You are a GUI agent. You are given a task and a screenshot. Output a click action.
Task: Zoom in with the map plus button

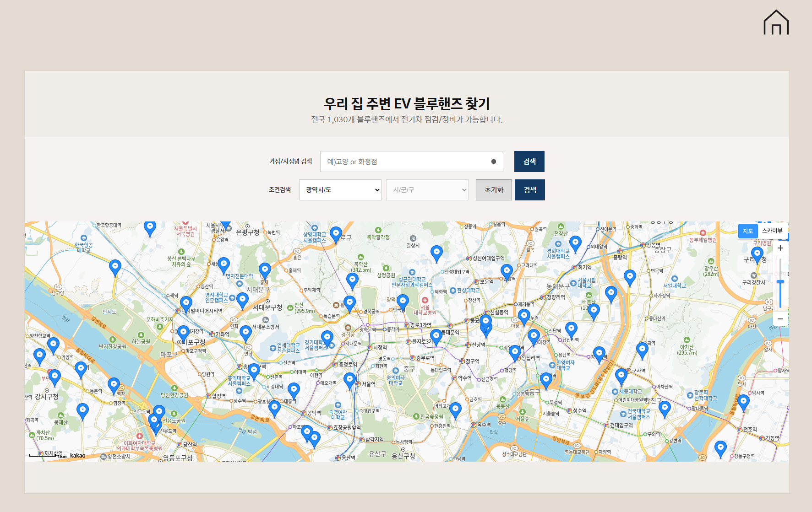point(780,248)
